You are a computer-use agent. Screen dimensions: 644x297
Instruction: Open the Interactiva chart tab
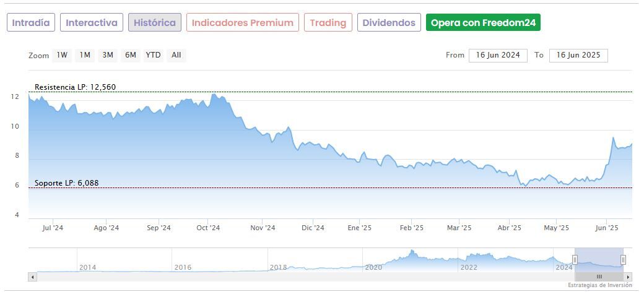coord(92,23)
